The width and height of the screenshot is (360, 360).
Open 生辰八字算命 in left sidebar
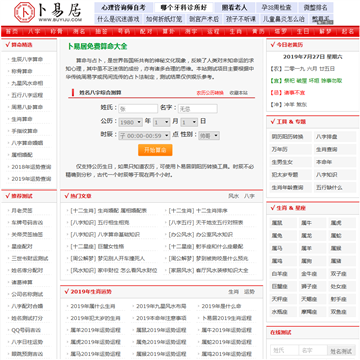(x=27, y=59)
